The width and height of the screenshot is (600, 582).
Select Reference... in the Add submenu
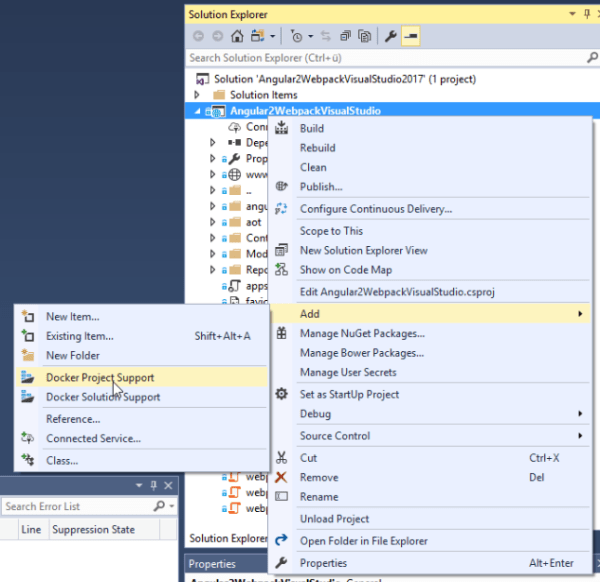coord(142,419)
